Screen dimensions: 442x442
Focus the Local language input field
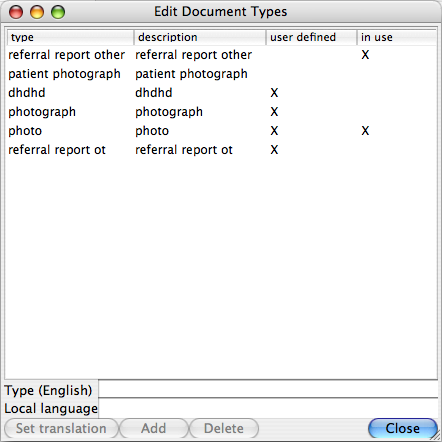268,408
